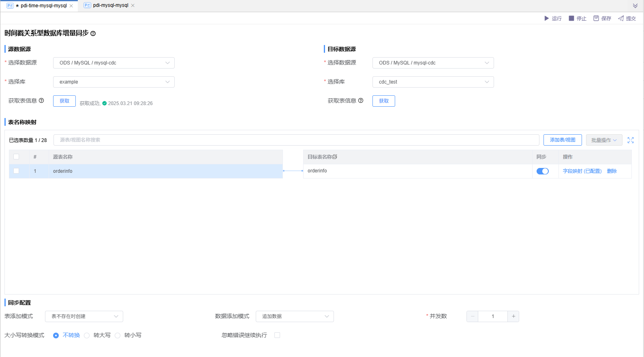Screen dimensions: 644x357
Task: Click the plus button to increase 并发数
Action: click(513, 316)
